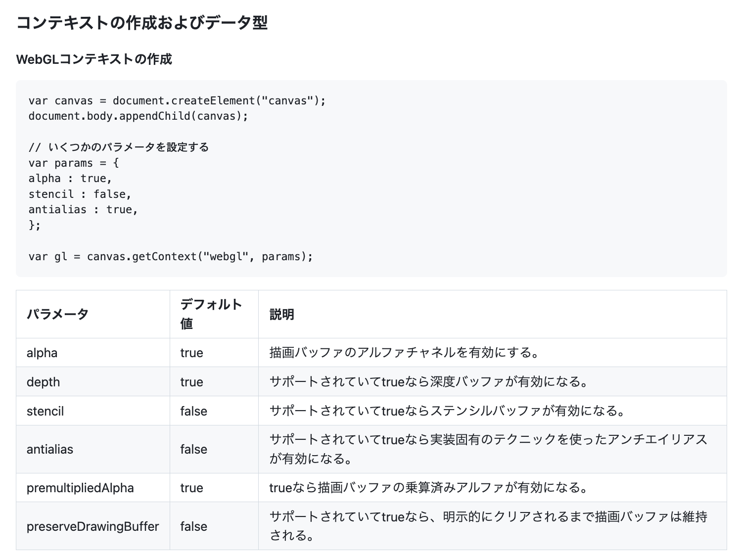Click the alpha parameter table cell
This screenshot has width=738, height=560.
click(x=42, y=353)
